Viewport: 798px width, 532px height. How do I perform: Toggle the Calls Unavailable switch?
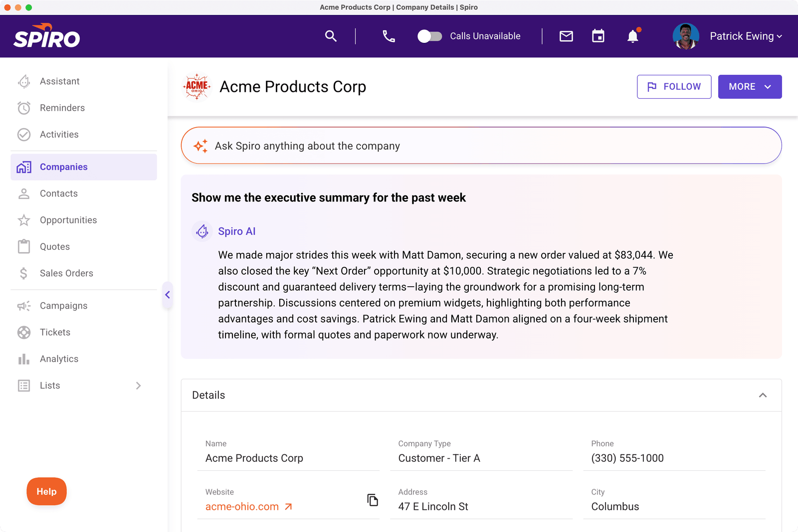coord(429,36)
